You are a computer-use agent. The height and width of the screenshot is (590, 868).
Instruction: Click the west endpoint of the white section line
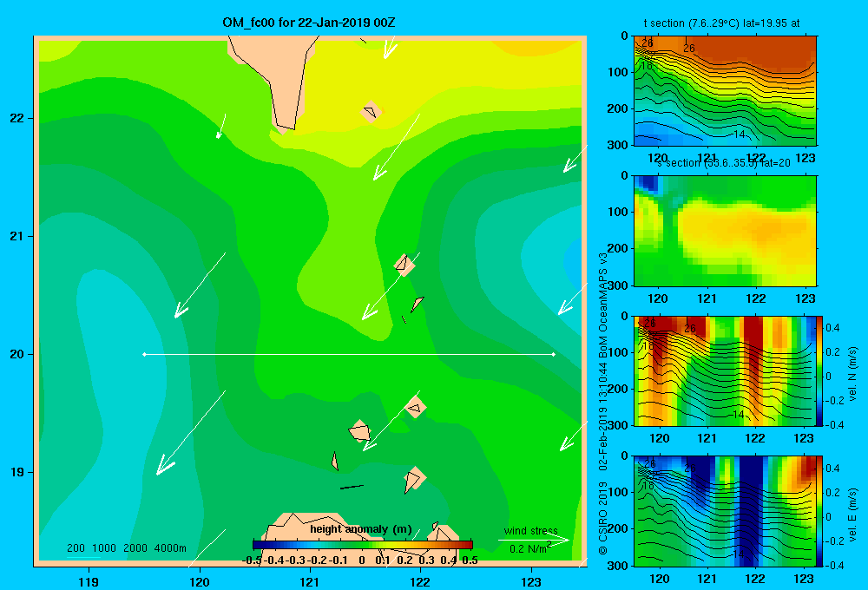tap(144, 354)
